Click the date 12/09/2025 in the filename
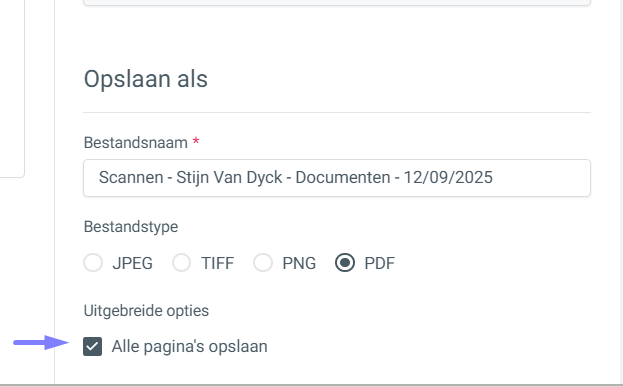The image size is (623, 387). click(x=448, y=178)
